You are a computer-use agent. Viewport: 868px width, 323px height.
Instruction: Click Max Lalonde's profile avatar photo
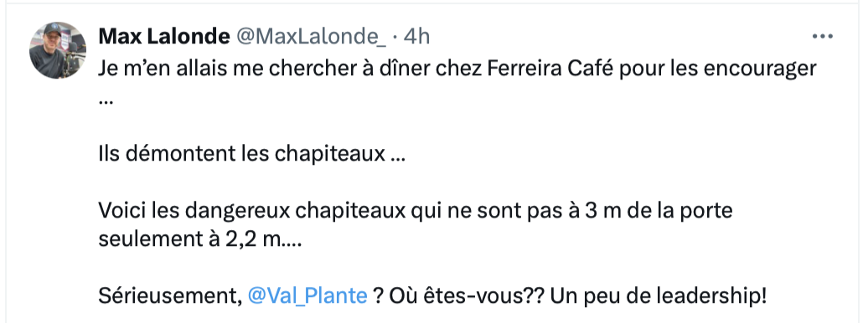point(58,50)
